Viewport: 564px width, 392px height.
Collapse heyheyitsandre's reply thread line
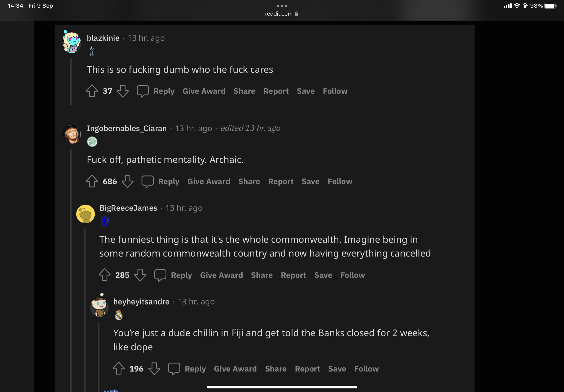(99, 356)
